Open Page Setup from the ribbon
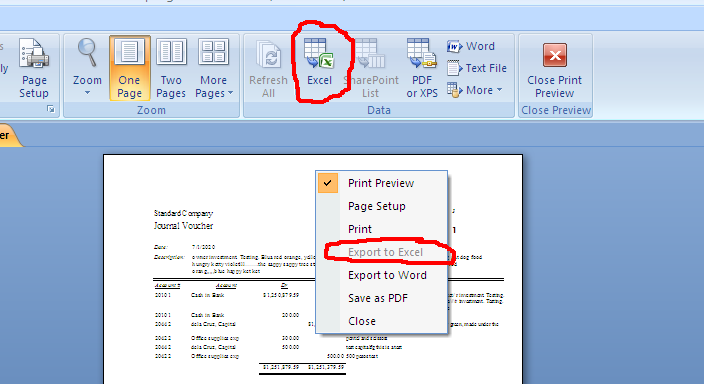The height and width of the screenshot is (384, 704). 34,68
